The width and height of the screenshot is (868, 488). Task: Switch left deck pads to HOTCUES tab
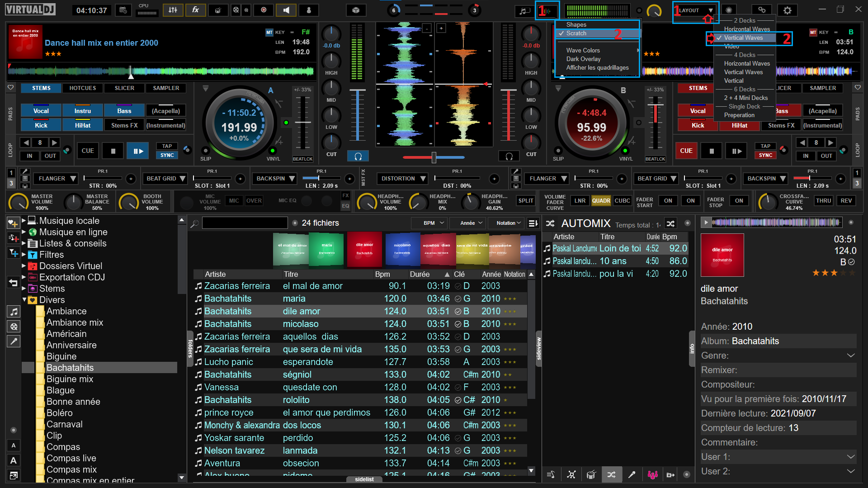tap(83, 88)
